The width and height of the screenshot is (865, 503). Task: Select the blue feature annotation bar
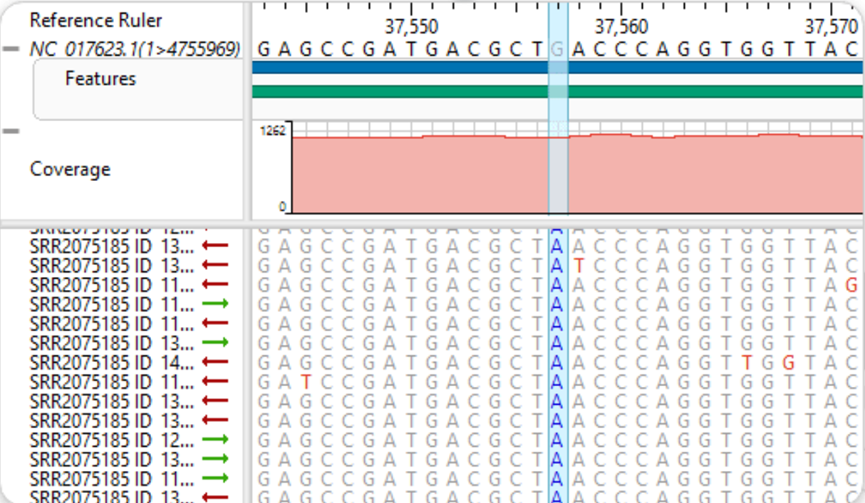click(556, 68)
